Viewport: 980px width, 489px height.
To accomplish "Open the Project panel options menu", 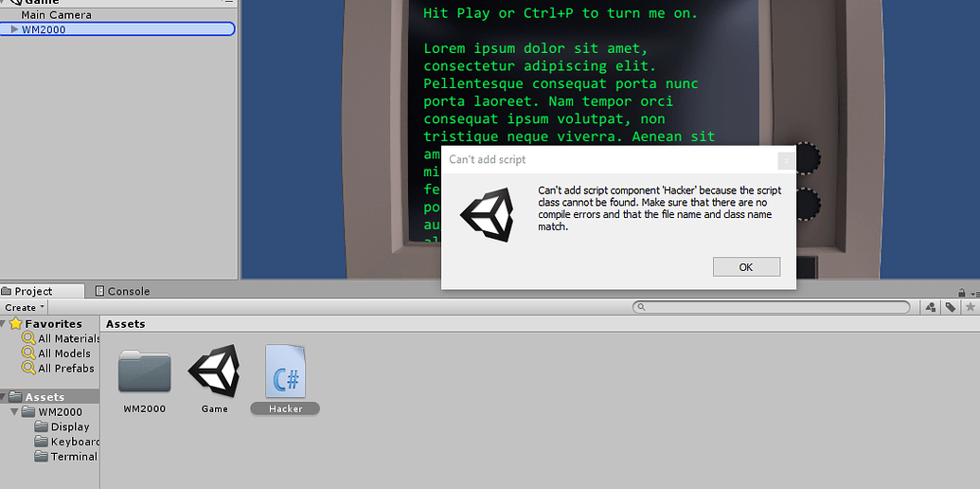I will coord(973,293).
